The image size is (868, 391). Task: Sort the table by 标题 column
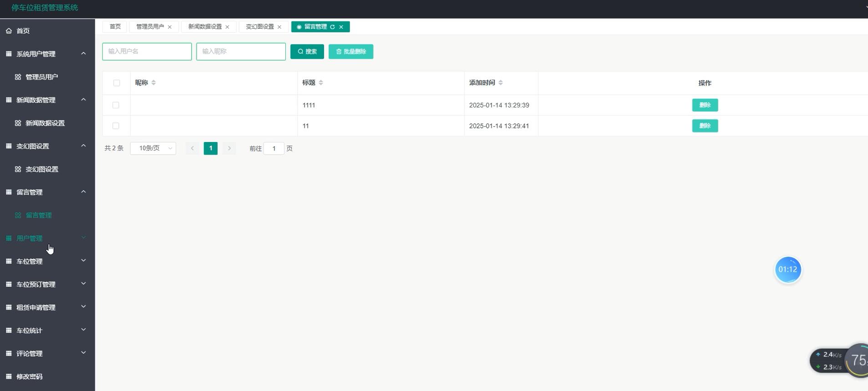coord(321,82)
